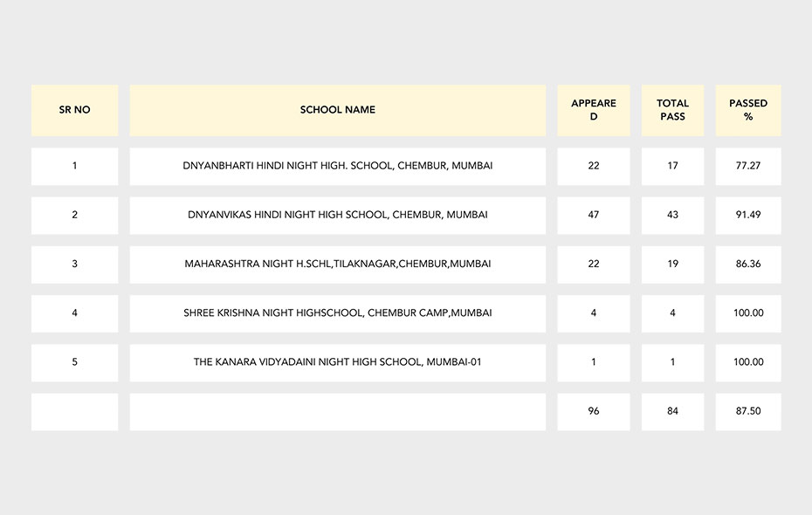The image size is (812, 515).
Task: Click the 86.36 pass percentage cell
Action: 748,264
